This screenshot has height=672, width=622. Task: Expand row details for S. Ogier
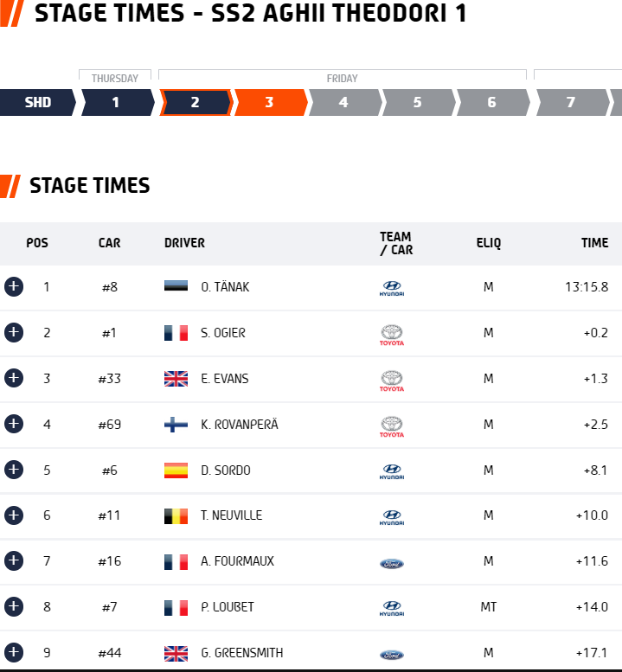click(x=14, y=333)
